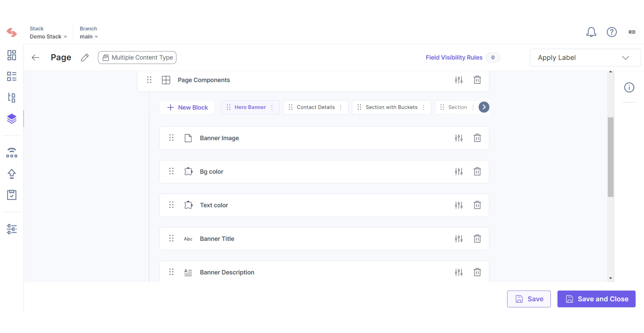
Task: Open the Dashboard icon in left sidebar
Action: pyautogui.click(x=11, y=55)
